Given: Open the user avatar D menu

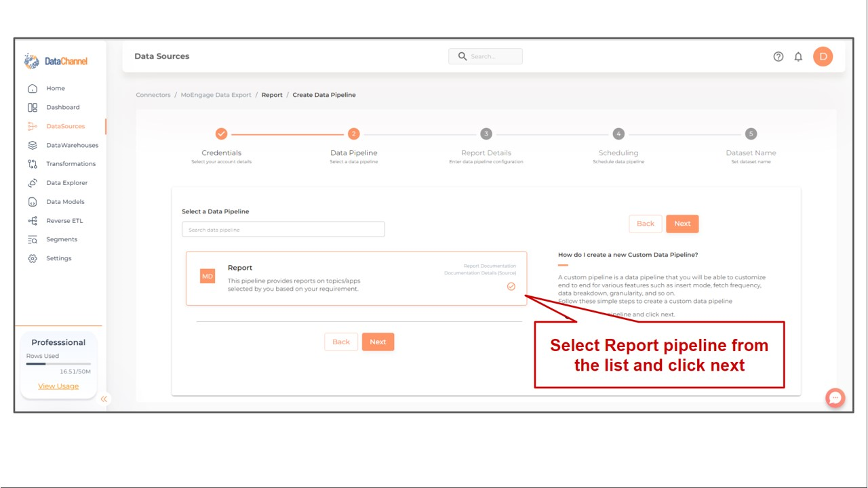Looking at the screenshot, I should pyautogui.click(x=823, y=56).
